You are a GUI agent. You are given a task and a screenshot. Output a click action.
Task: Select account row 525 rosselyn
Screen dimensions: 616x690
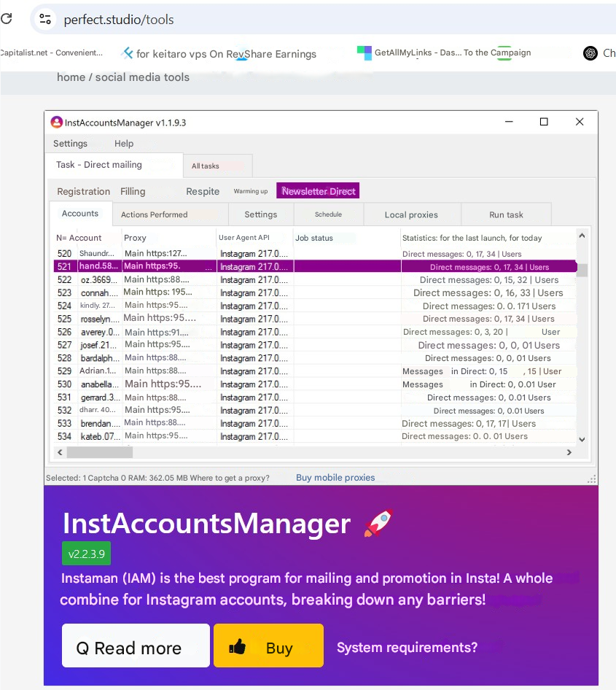click(315, 319)
